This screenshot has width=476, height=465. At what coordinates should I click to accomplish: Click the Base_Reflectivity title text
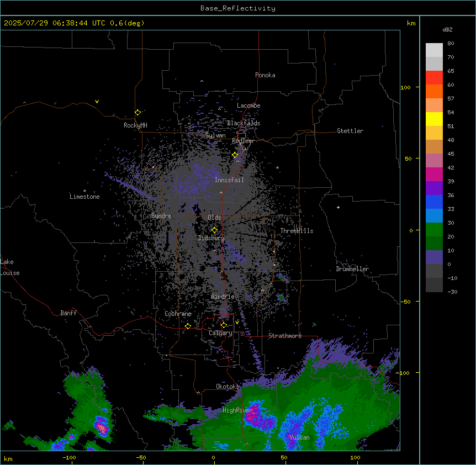tap(238, 8)
